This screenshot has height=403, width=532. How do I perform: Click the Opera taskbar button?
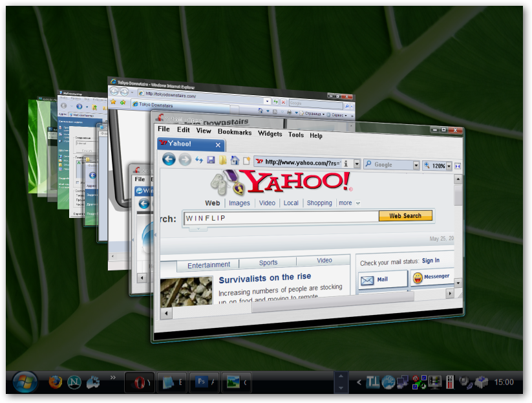coord(140,383)
